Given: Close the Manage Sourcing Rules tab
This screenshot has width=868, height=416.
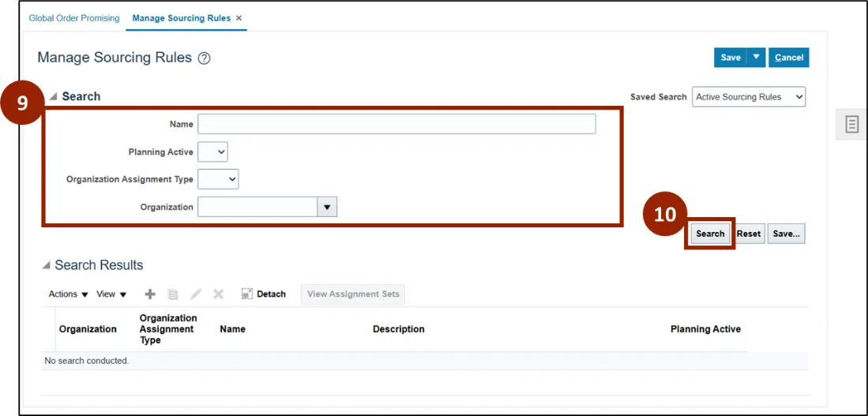Looking at the screenshot, I should pos(239,18).
